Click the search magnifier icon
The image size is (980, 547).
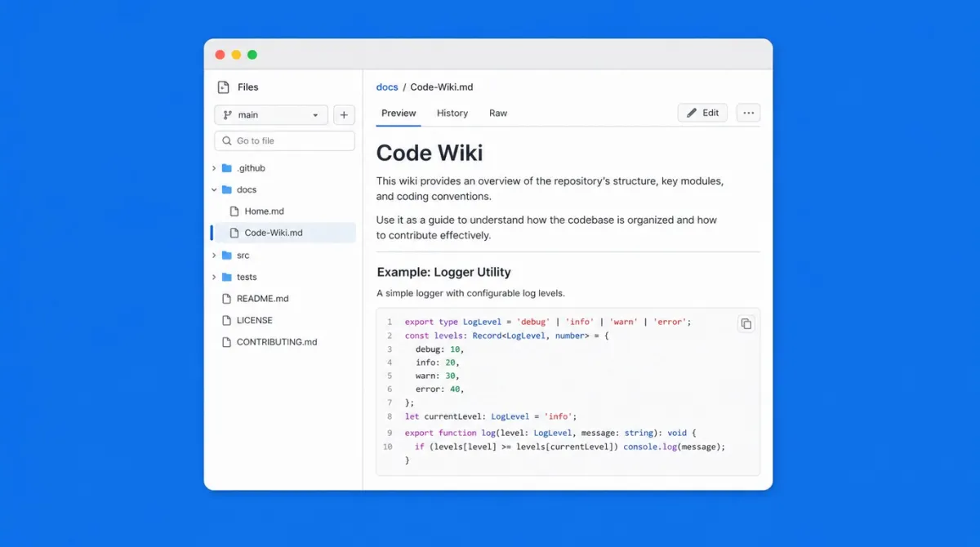[x=227, y=141]
